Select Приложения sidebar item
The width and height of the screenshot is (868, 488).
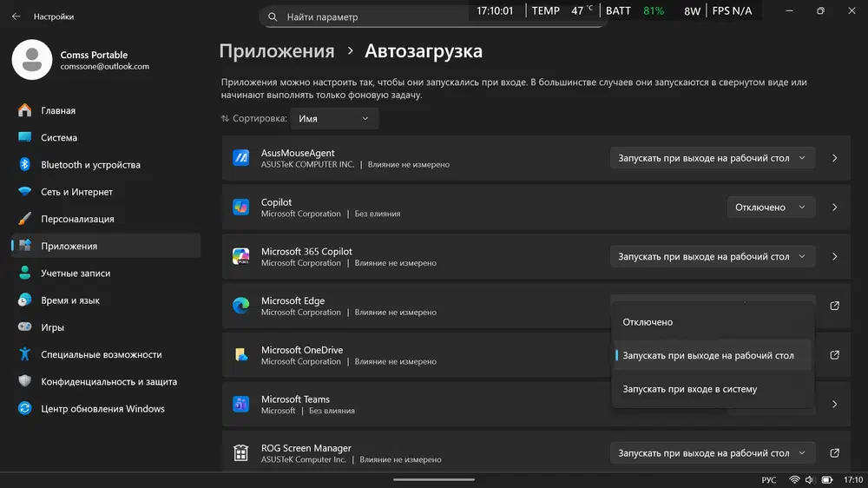coord(106,246)
